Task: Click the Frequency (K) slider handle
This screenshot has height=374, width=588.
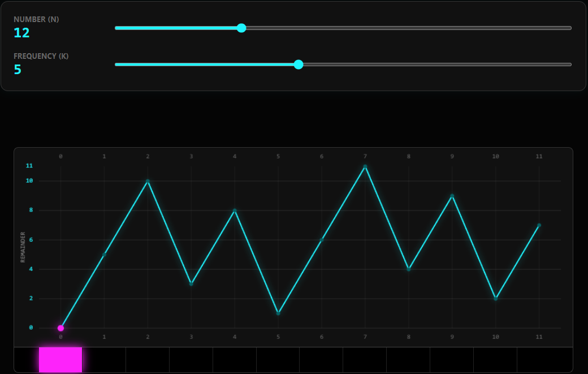Action: click(x=299, y=65)
